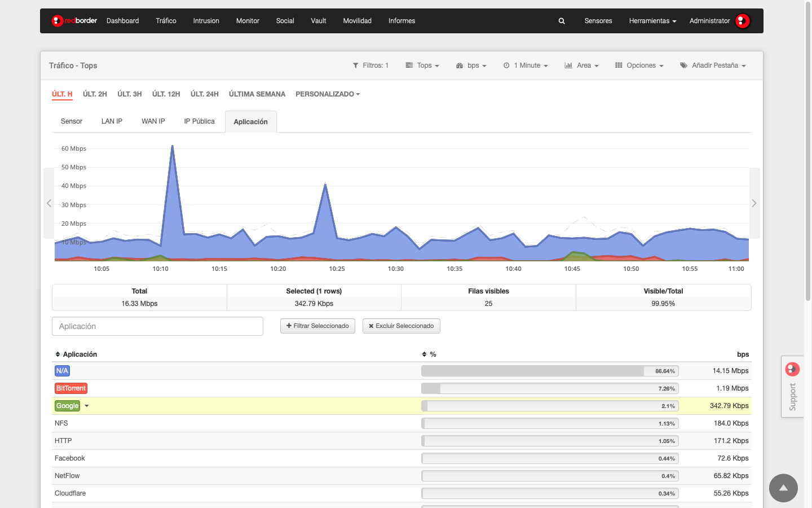Open the bps units dropdown
This screenshot has height=508, width=812.
point(471,65)
